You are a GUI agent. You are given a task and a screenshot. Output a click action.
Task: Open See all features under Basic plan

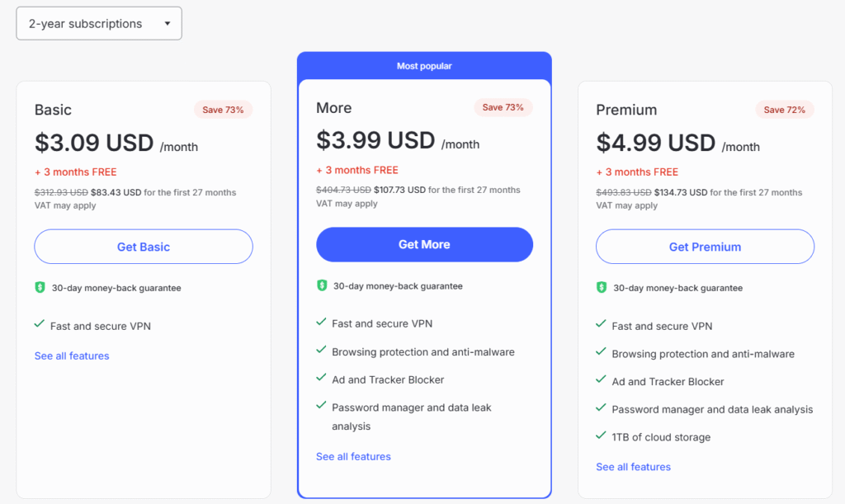(x=72, y=356)
